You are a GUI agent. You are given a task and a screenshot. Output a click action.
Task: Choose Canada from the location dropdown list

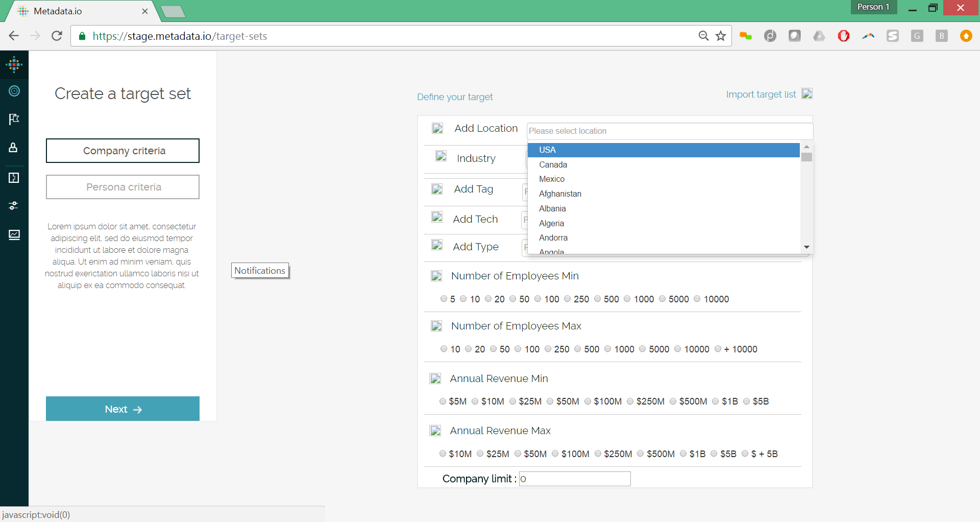coord(553,164)
